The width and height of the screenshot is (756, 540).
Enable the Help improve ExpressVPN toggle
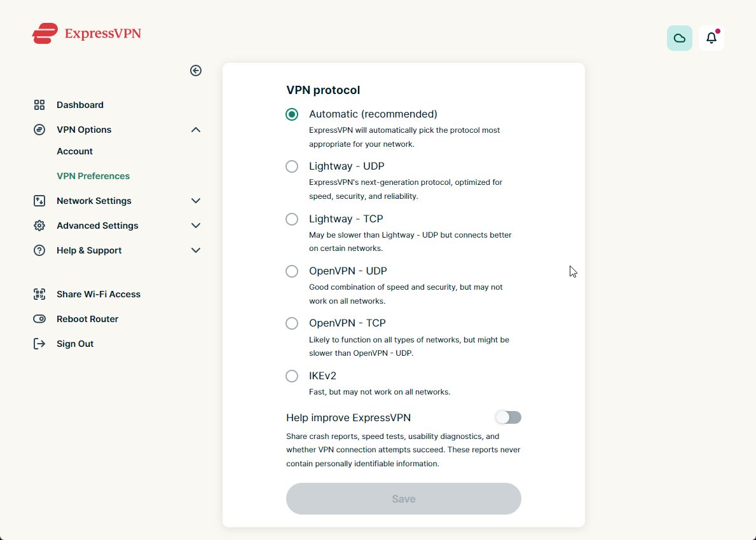click(508, 417)
